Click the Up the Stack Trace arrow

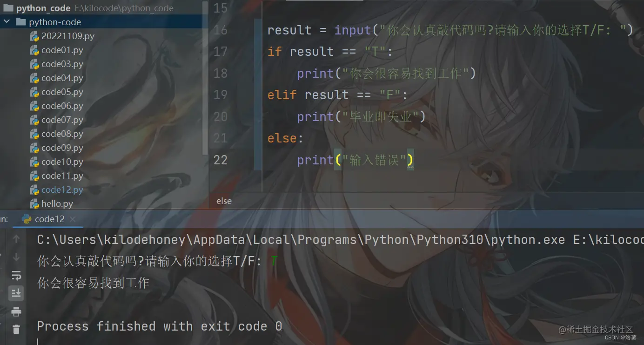pos(16,239)
